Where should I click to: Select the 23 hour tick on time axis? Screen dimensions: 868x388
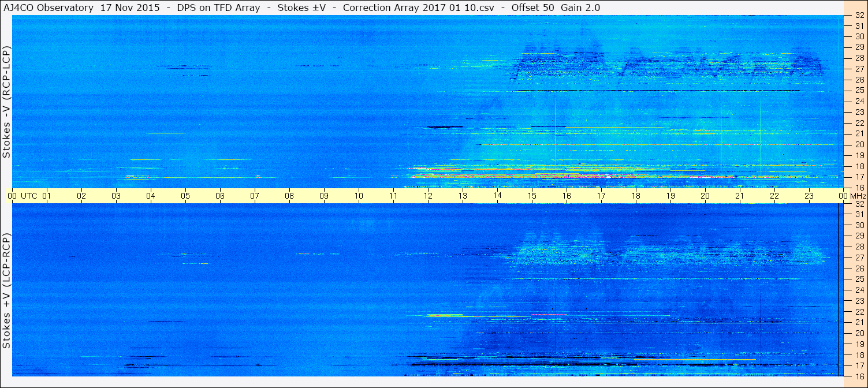click(809, 196)
